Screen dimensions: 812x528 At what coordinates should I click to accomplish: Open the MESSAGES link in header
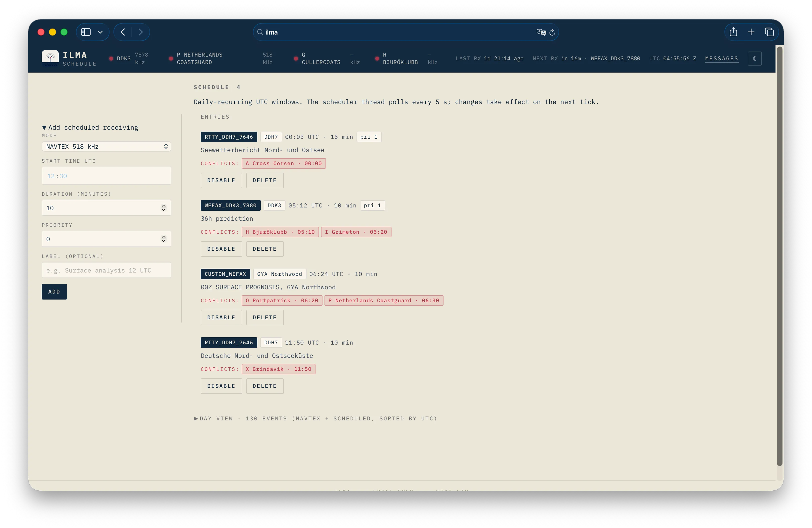pyautogui.click(x=721, y=58)
